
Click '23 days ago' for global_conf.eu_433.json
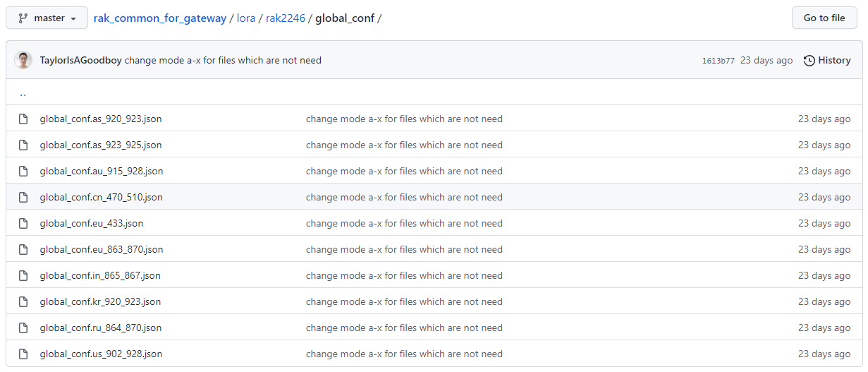[824, 223]
